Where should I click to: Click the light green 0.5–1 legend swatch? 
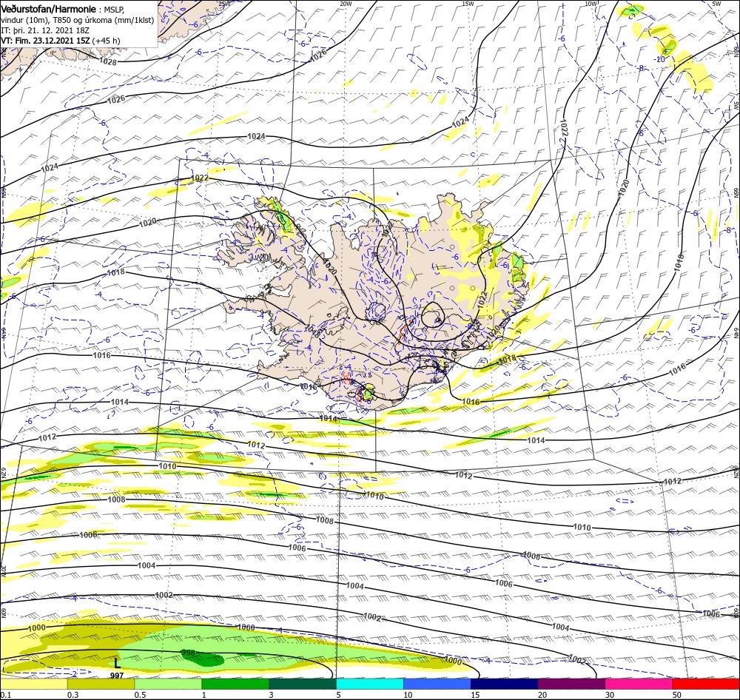tap(168, 684)
